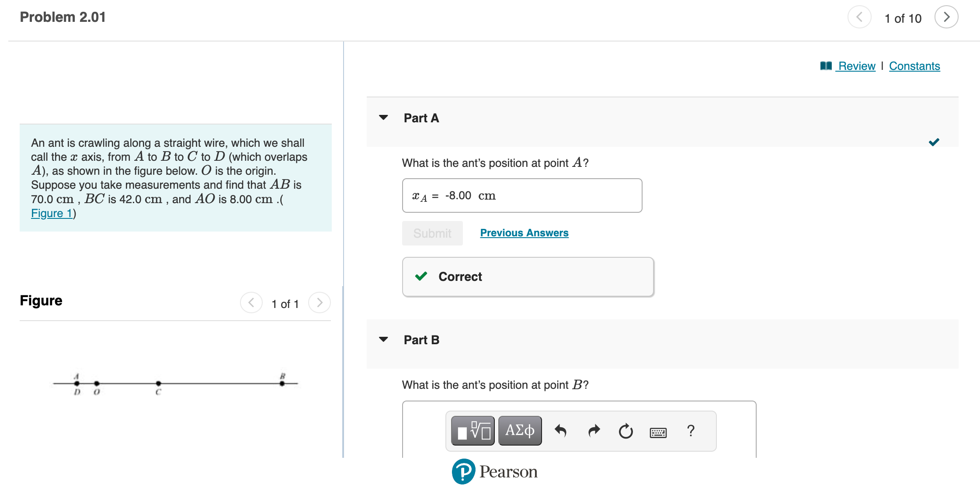This screenshot has width=980, height=491.
Task: Open the Greek symbols ΑΣΦ palette
Action: click(520, 431)
